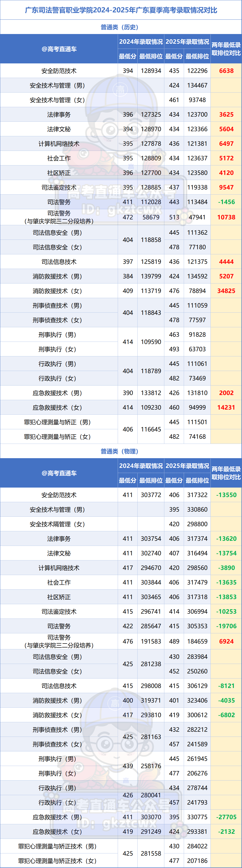This screenshot has height=868, width=242.
Task: Click the negative difference -3890
Action: [x=226, y=568]
